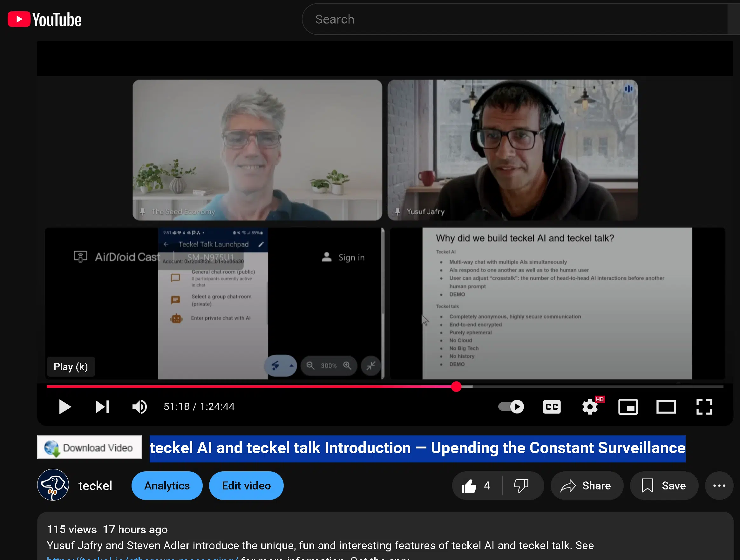
Task: Toggle the autoplay switch
Action: point(511,407)
